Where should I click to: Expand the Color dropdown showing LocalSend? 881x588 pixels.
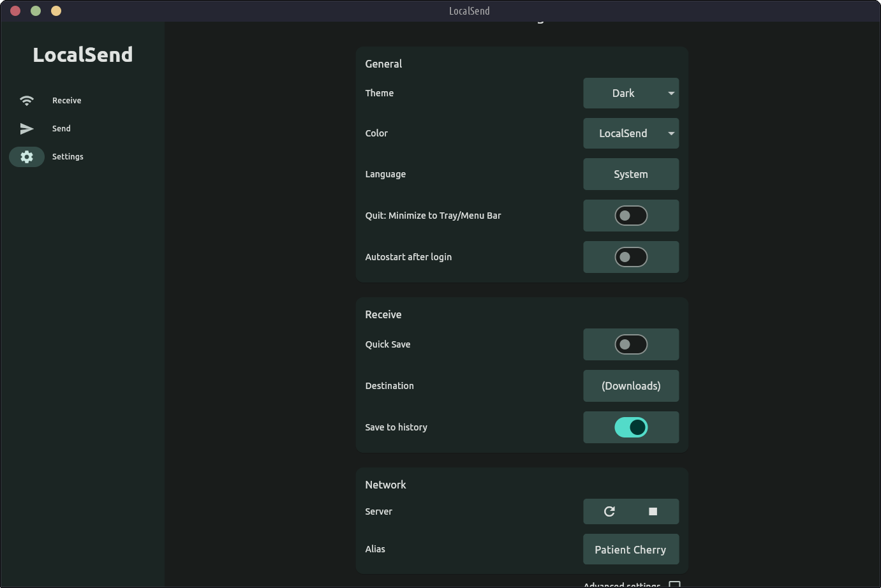631,133
